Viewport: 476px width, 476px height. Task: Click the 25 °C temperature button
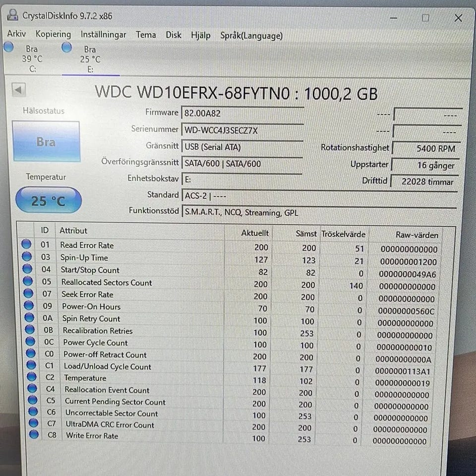(49, 200)
